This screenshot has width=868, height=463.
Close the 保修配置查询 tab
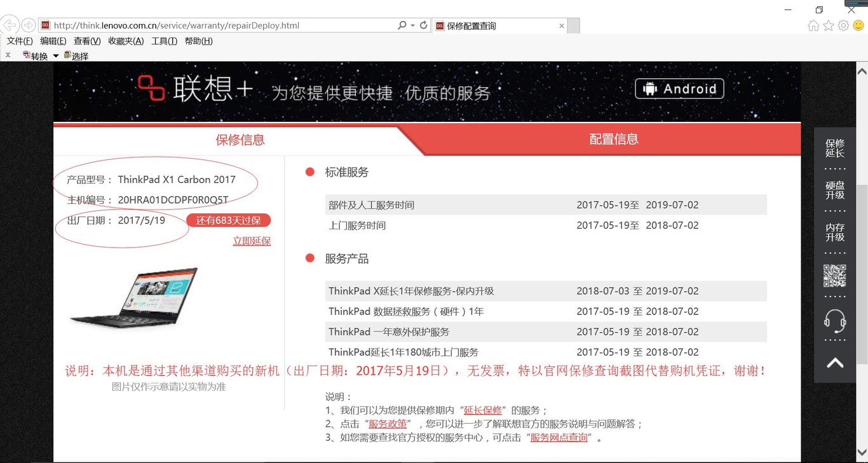pos(561,26)
